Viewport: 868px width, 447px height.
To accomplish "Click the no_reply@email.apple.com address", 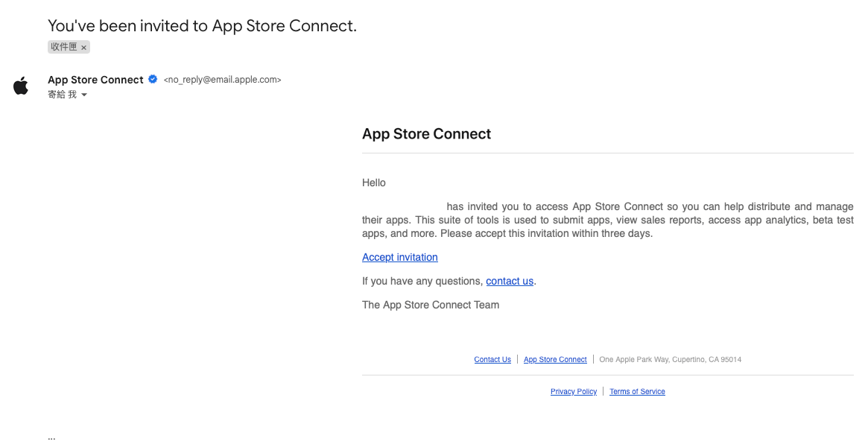I will (223, 80).
